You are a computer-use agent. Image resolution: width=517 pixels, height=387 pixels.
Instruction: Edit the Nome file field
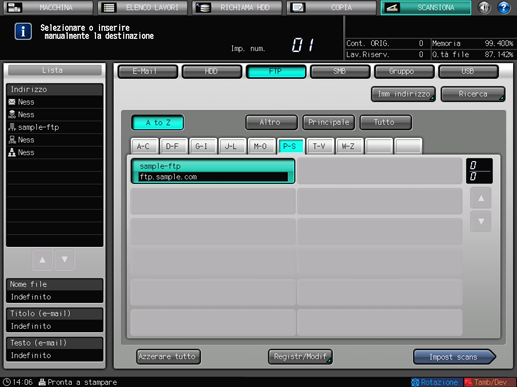(x=54, y=291)
